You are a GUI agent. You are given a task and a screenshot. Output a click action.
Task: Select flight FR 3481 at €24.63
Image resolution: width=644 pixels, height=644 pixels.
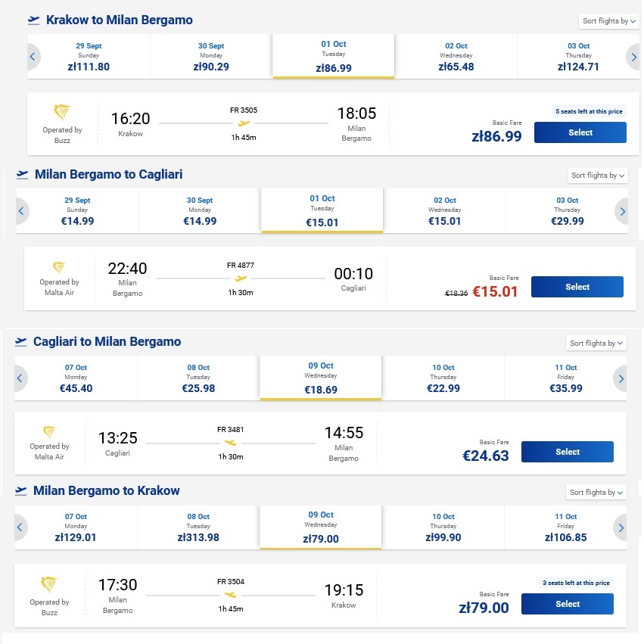tap(568, 452)
